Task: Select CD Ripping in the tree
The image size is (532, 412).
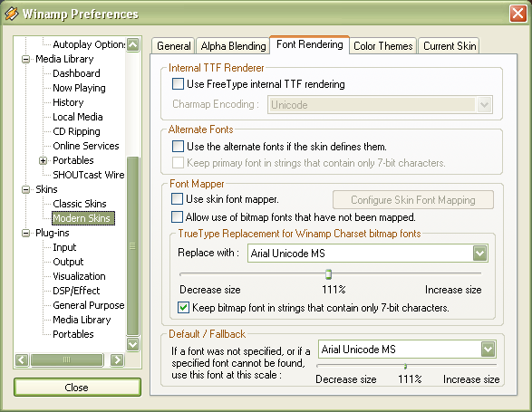Action: pyautogui.click(x=76, y=131)
